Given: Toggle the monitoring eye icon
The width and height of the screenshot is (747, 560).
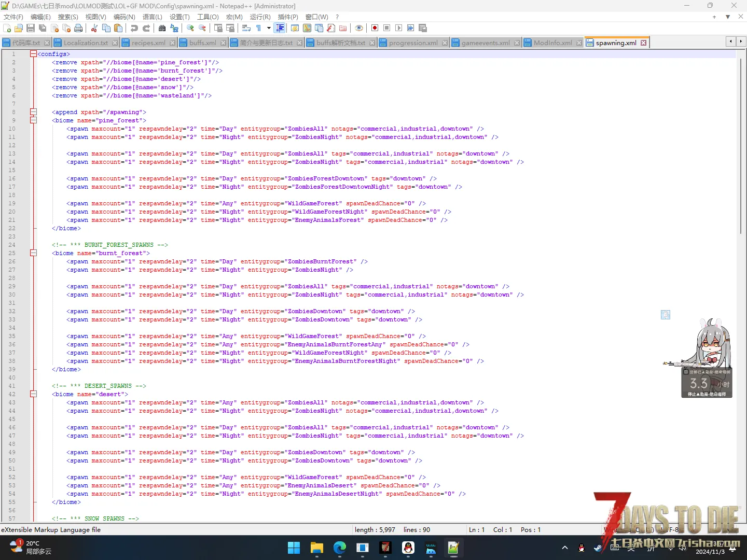Looking at the screenshot, I should pos(359,28).
